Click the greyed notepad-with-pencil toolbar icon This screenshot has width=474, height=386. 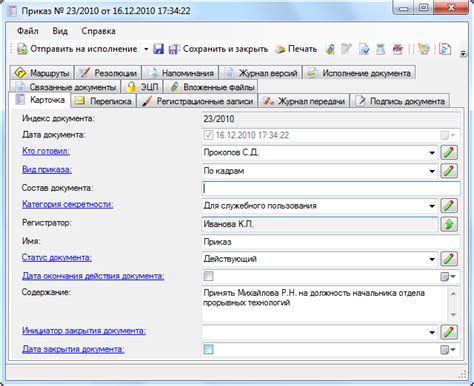pyautogui.click(x=347, y=49)
